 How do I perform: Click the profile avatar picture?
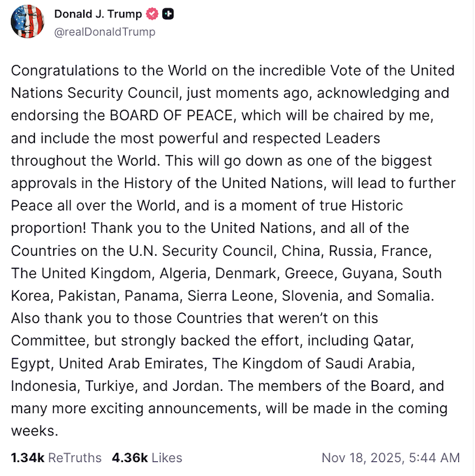point(27,22)
